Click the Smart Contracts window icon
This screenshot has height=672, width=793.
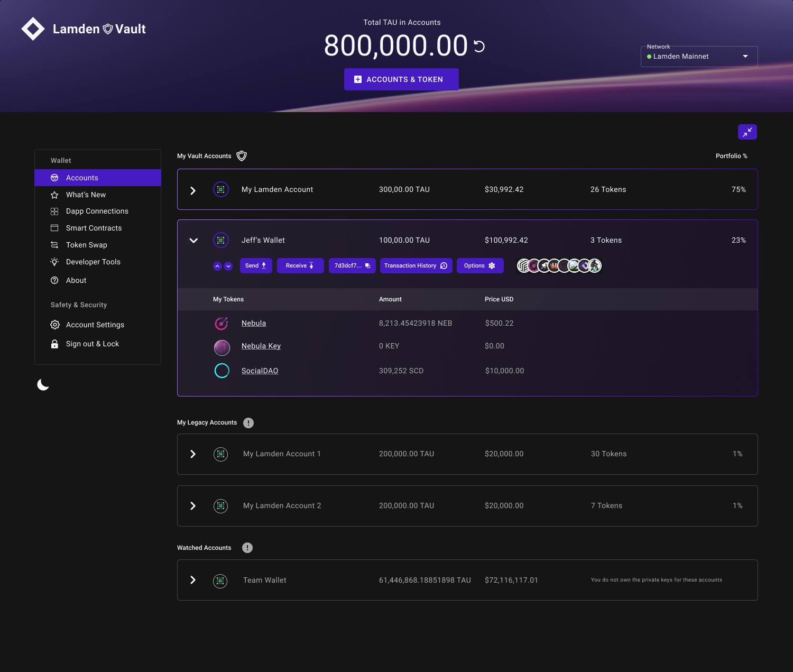[54, 228]
